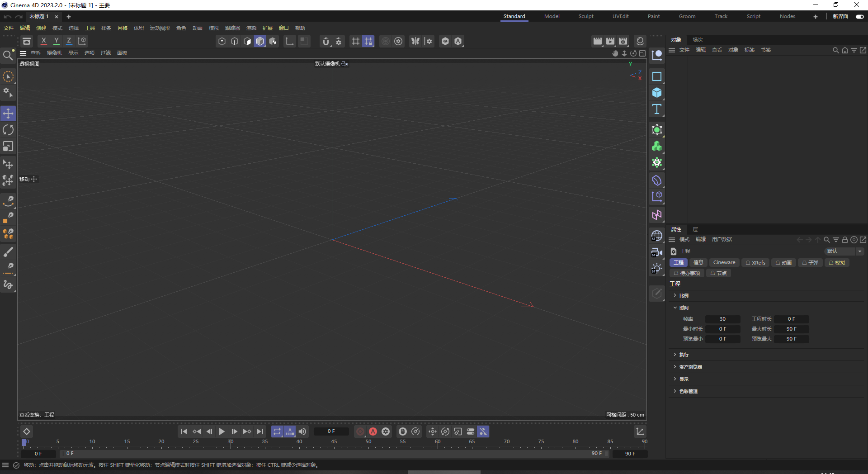Open the Render Settings icon
Viewport: 868px width, 474px height.
[x=623, y=41]
